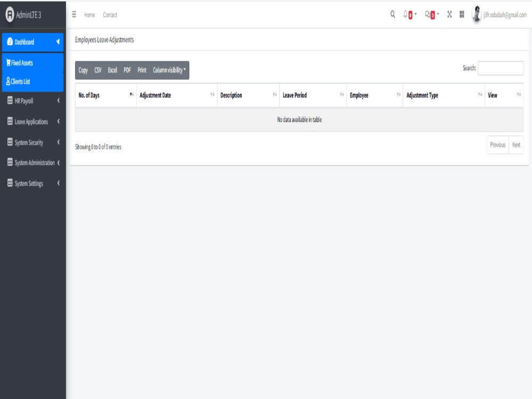Click the Fixed Assets cart icon
532x399 pixels.
(9, 62)
